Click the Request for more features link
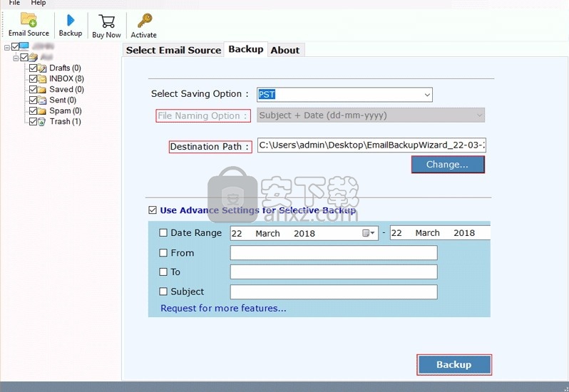The height and width of the screenshot is (392, 569). coord(223,309)
